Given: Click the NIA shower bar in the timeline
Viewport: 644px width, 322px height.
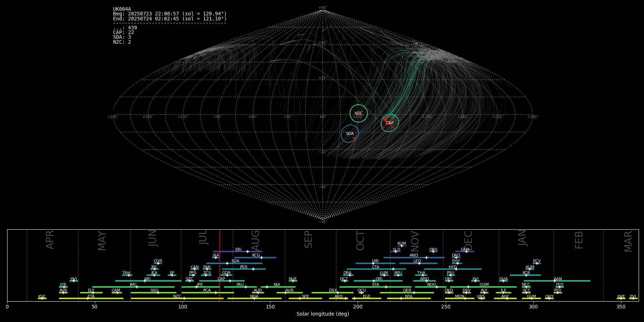Looking at the screenshot, I should (x=278, y=287).
